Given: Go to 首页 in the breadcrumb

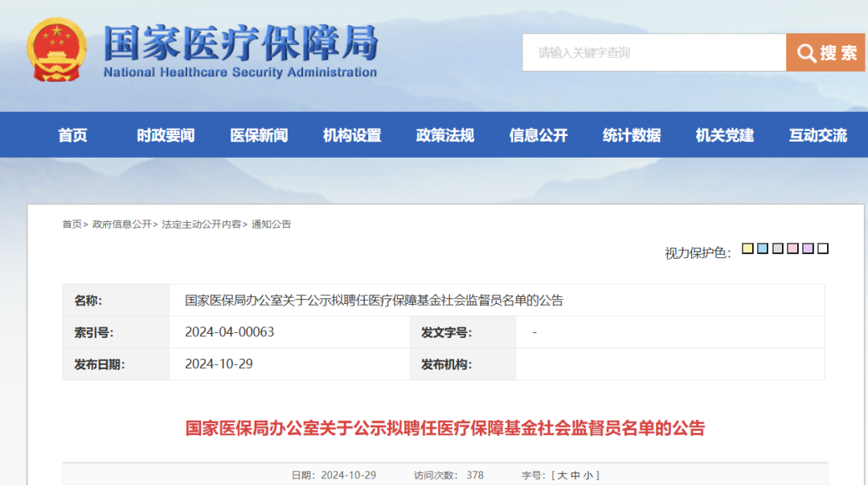Looking at the screenshot, I should point(72,224).
